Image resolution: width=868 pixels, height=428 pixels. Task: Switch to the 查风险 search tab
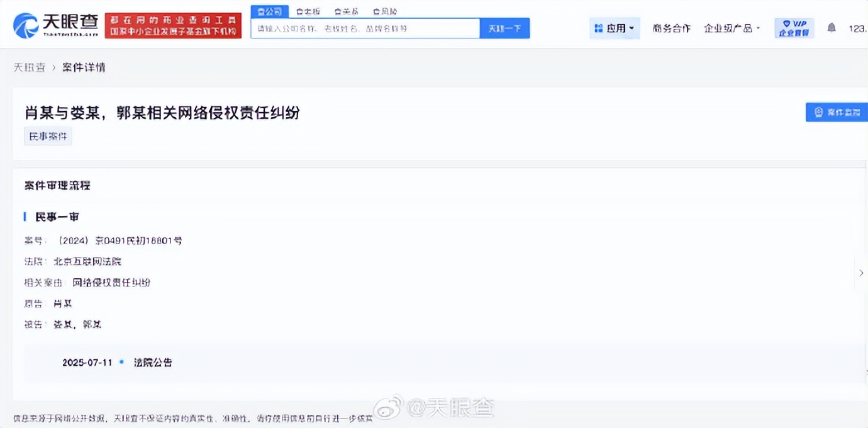click(x=385, y=11)
